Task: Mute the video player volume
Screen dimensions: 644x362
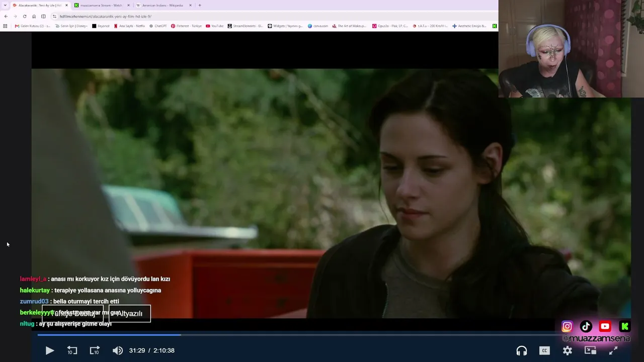Action: pyautogui.click(x=117, y=350)
